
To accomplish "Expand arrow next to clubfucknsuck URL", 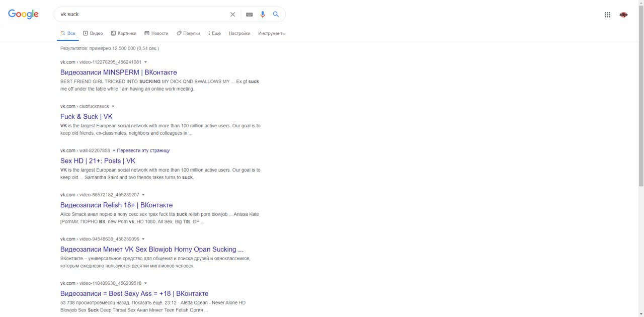I will click(113, 107).
